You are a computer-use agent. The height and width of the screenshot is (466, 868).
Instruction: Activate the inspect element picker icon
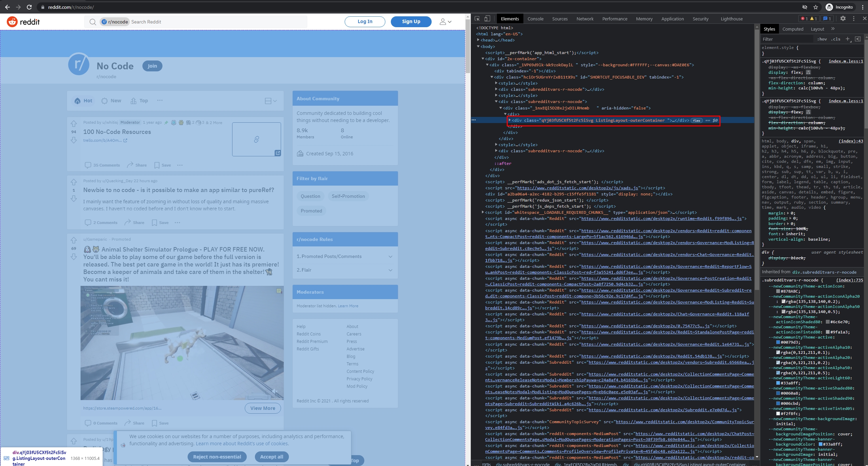pyautogui.click(x=477, y=19)
